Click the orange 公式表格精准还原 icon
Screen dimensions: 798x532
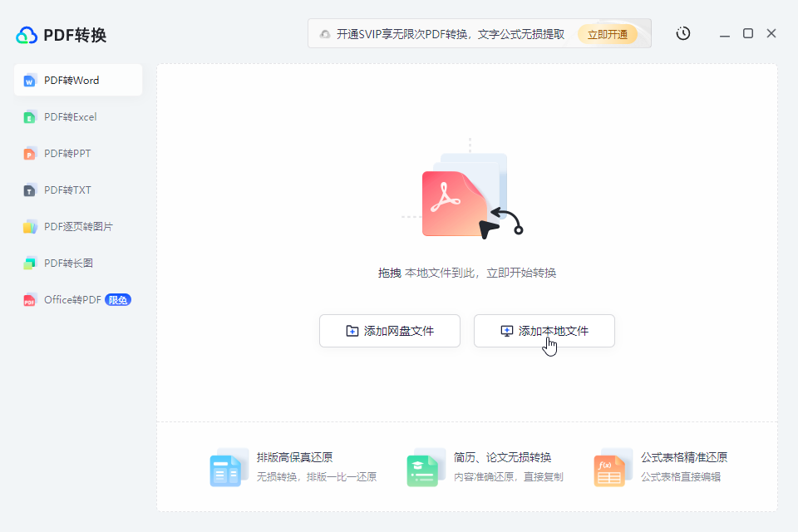point(613,468)
